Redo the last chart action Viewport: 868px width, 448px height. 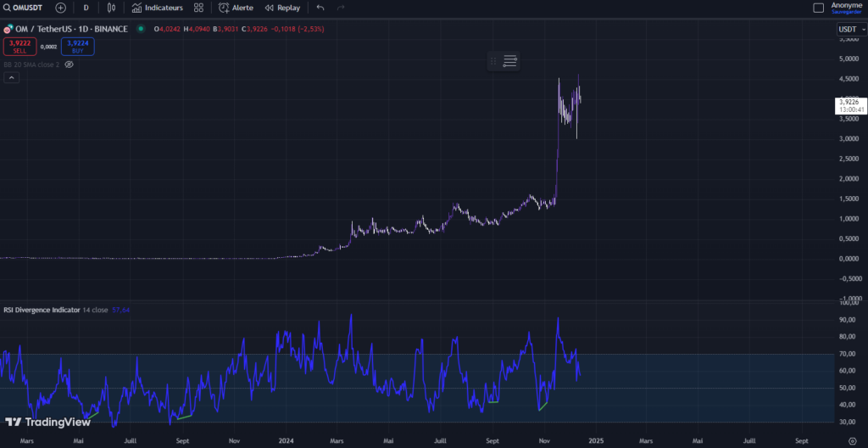coord(341,8)
